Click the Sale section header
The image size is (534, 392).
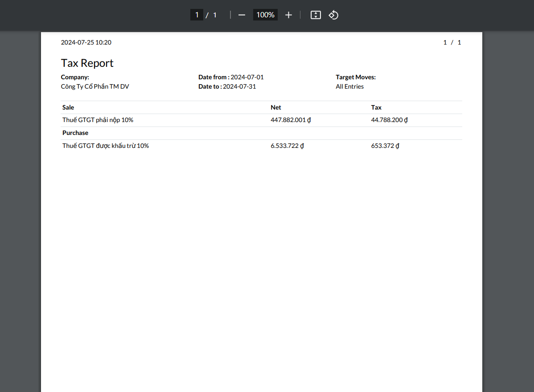(x=68, y=107)
